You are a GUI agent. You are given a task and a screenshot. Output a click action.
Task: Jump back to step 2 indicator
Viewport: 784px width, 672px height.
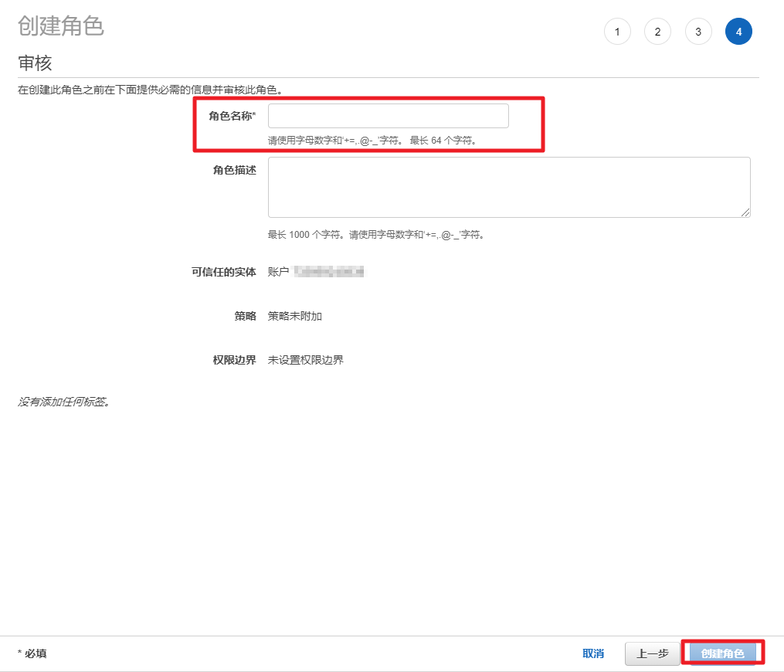click(x=657, y=32)
